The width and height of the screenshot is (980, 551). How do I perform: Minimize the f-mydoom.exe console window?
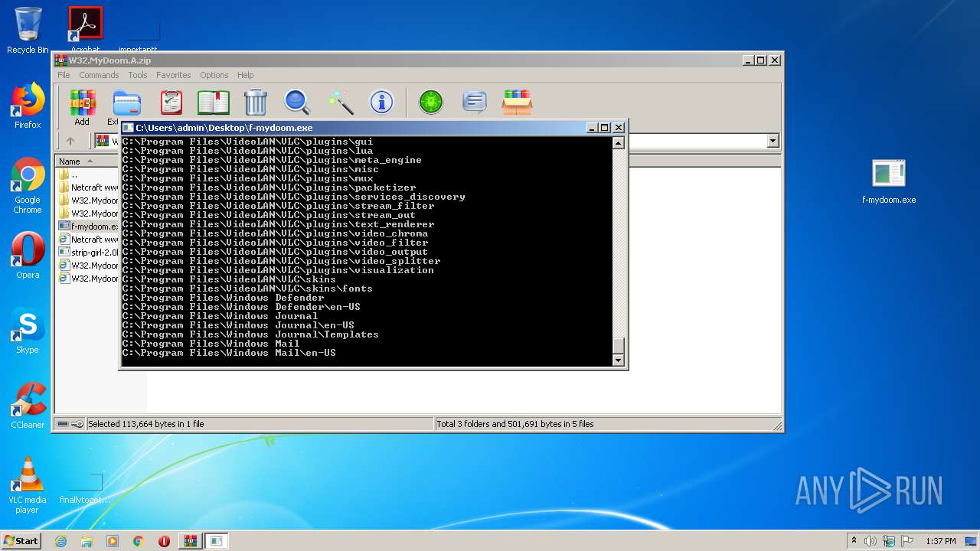tap(593, 128)
